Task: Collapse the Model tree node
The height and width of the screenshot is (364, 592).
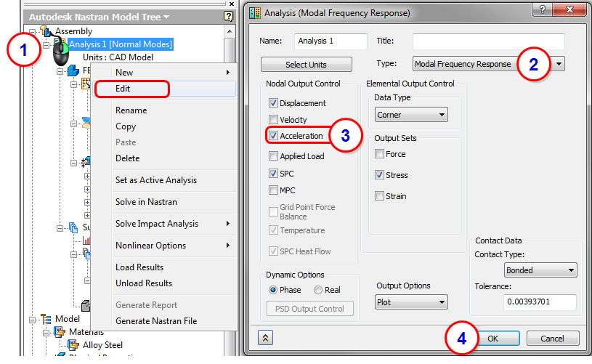Action: tap(33, 320)
